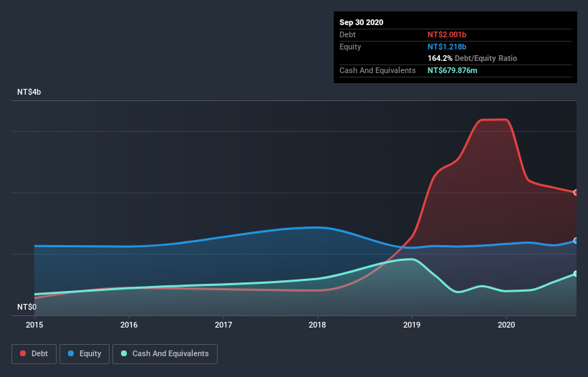Select the 2018 x-axis label
Viewport: 588px width, 377px height.
(317, 325)
